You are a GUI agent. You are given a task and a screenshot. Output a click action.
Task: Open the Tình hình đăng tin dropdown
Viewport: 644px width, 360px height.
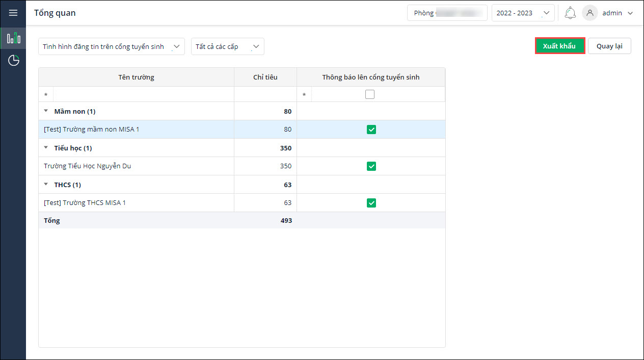click(111, 46)
